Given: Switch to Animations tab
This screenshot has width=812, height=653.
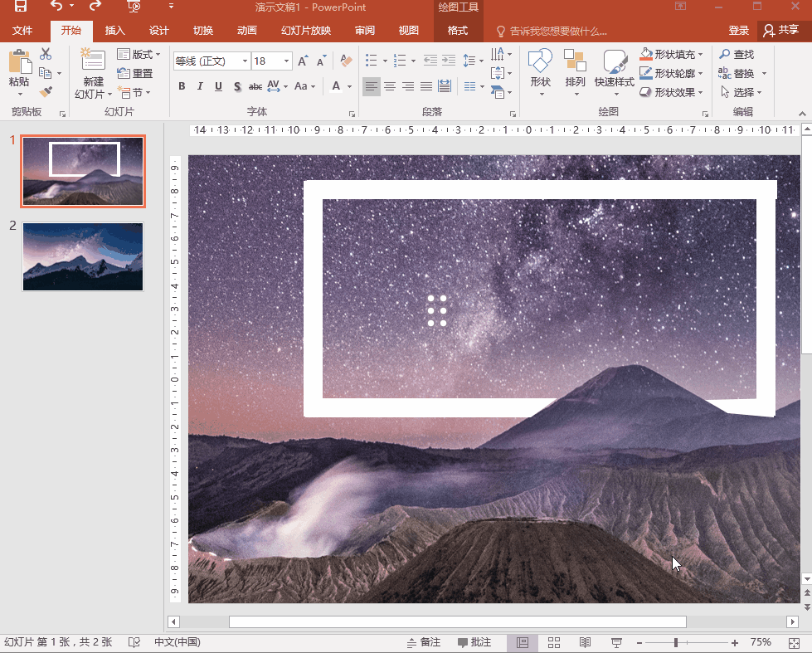Looking at the screenshot, I should pyautogui.click(x=247, y=31).
